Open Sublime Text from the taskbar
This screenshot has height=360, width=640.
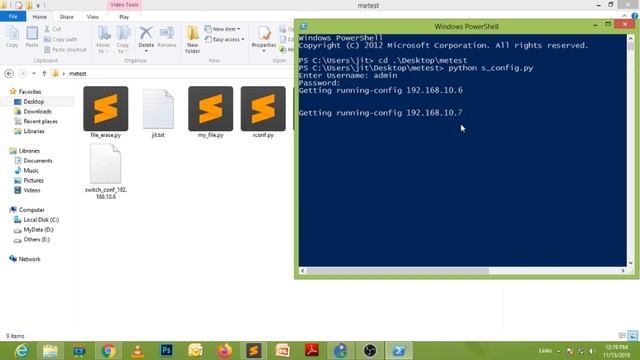coord(253,351)
